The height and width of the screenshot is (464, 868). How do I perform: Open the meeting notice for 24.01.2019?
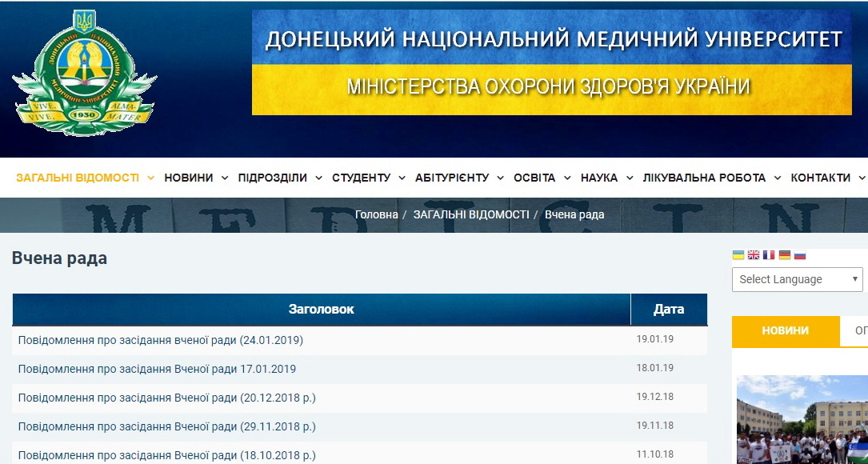pos(161,340)
